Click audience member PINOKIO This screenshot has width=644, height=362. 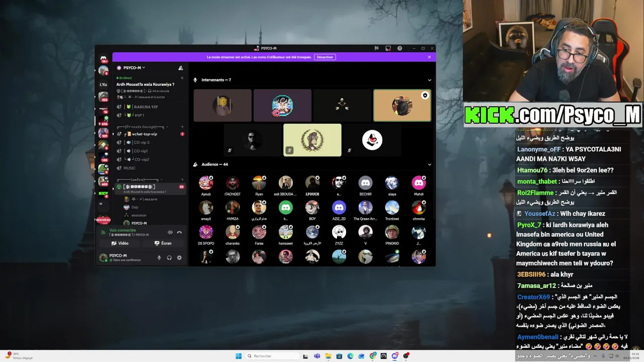392,235
